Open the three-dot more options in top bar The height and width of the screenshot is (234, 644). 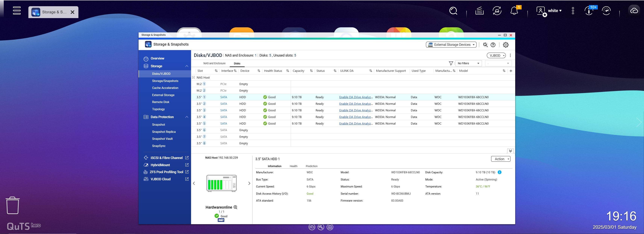coord(573,11)
